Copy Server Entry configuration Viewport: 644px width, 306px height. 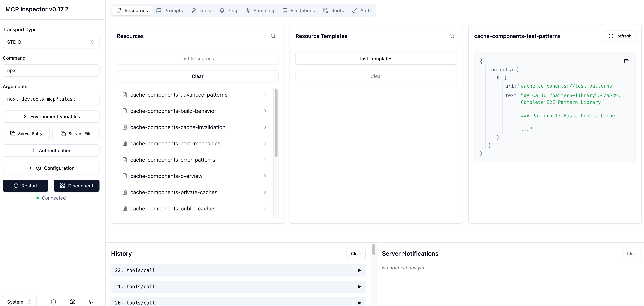click(26, 134)
